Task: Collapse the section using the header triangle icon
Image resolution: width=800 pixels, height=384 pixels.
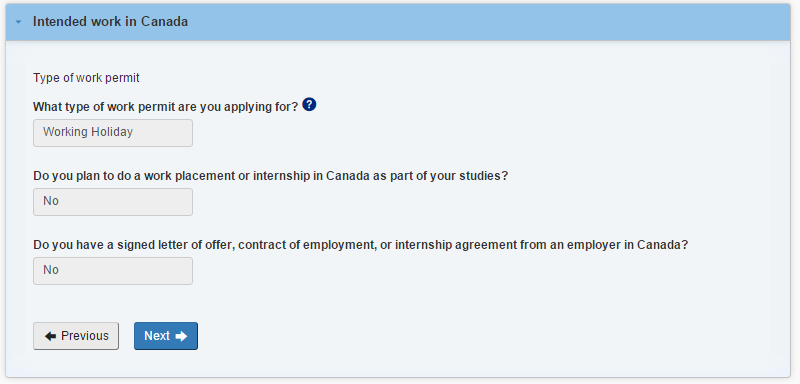Action: coord(19,22)
